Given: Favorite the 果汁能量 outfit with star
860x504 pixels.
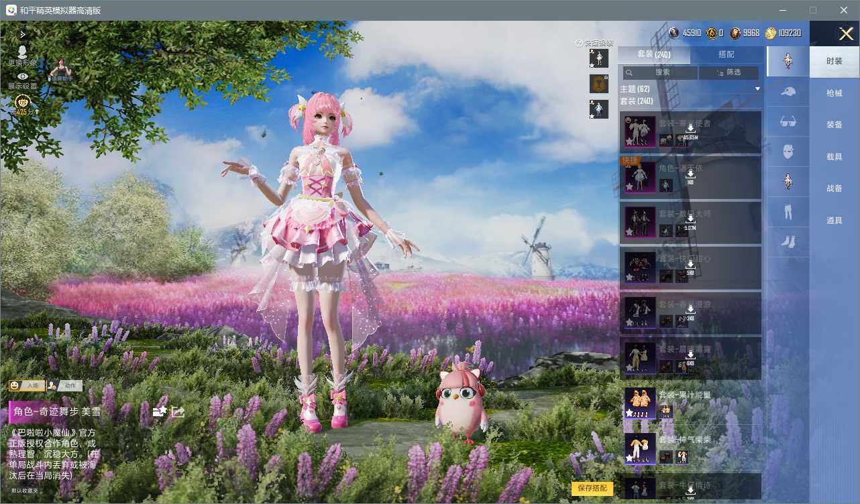Looking at the screenshot, I should point(629,413).
